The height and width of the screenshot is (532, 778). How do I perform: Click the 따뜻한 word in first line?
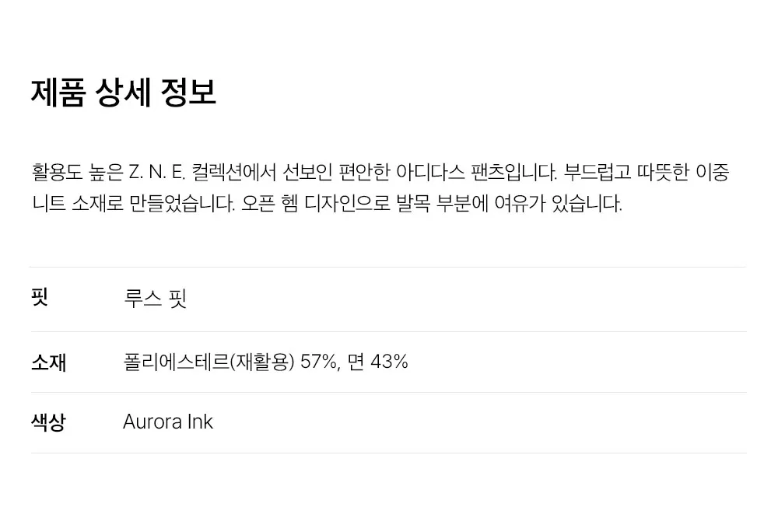coord(664,172)
